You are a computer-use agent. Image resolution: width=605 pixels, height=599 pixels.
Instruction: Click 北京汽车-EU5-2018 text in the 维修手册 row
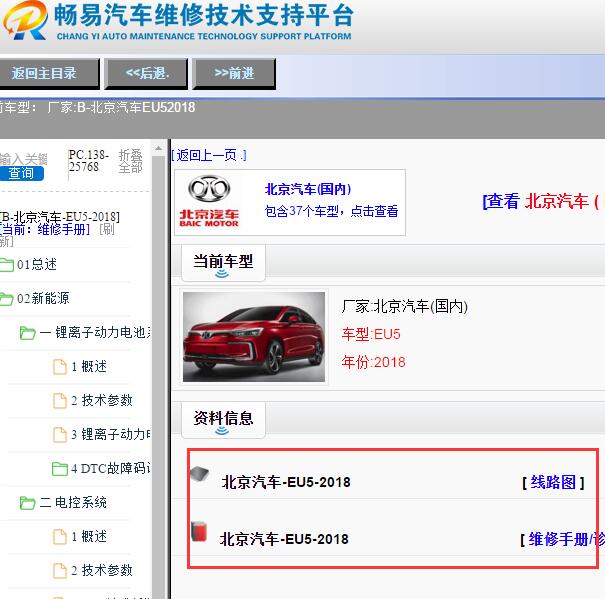284,539
